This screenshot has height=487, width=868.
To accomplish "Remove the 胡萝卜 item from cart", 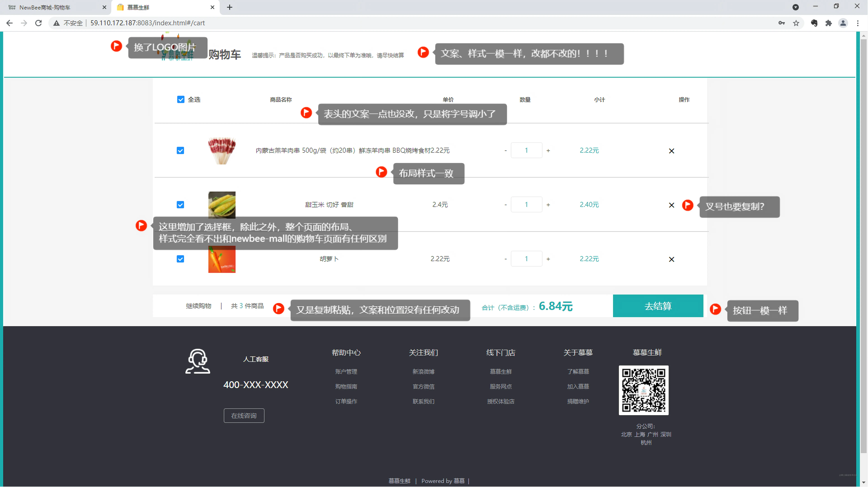I will pos(672,259).
